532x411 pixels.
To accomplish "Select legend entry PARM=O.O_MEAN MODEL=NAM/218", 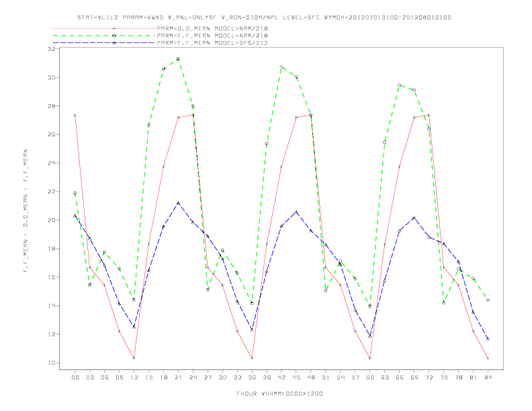I will (212, 28).
